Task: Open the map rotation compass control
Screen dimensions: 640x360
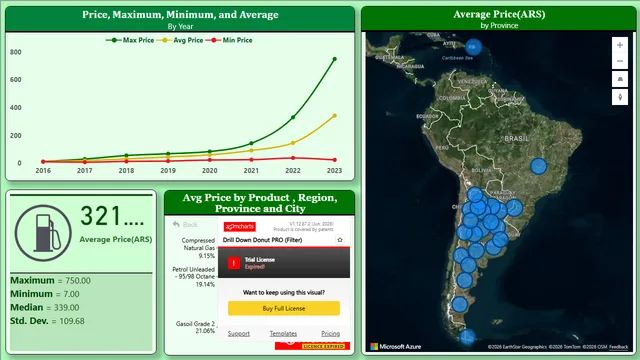Action: [x=620, y=97]
